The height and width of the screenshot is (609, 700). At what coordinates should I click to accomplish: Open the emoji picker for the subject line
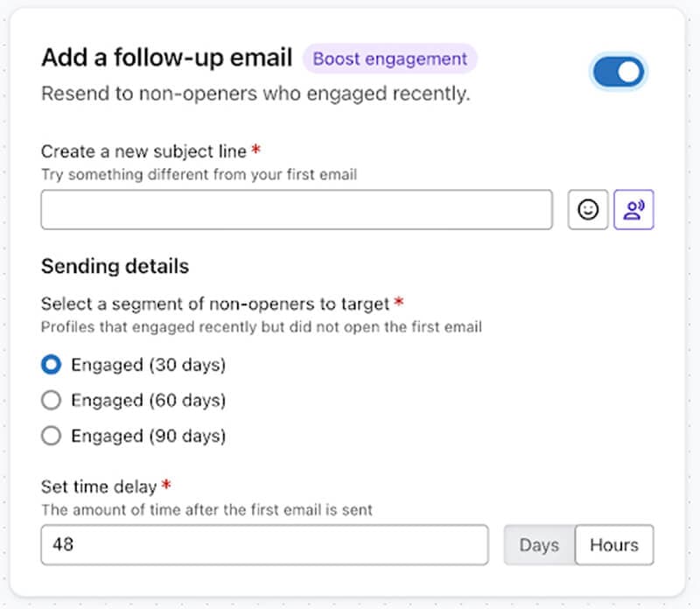pyautogui.click(x=587, y=209)
